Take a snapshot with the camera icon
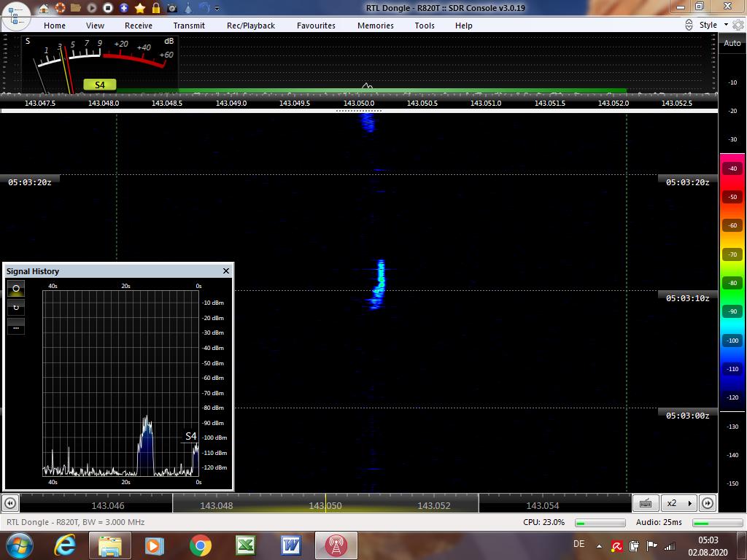The width and height of the screenshot is (747, 560). [172, 8]
